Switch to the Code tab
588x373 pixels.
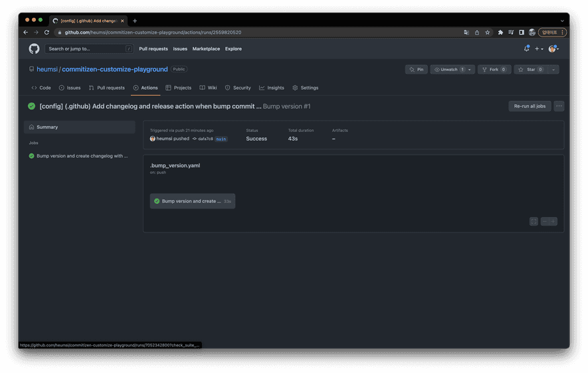pos(41,88)
